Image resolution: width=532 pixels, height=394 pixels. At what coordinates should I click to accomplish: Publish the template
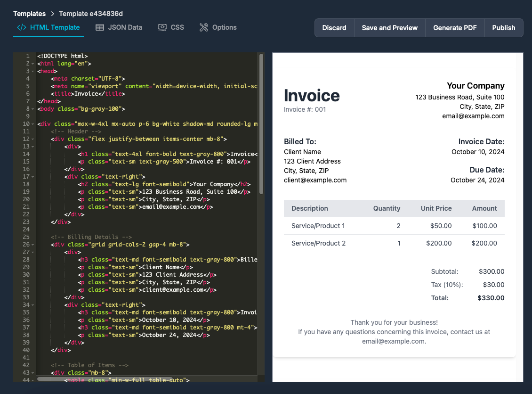tap(503, 28)
